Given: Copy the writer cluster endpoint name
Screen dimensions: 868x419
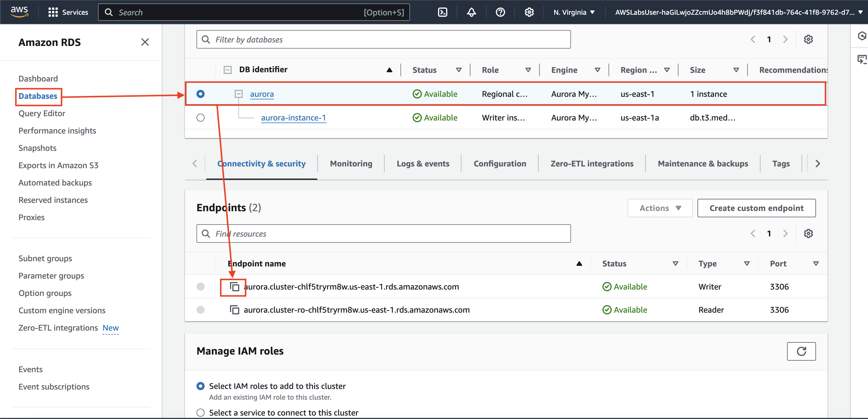Looking at the screenshot, I should (x=235, y=287).
